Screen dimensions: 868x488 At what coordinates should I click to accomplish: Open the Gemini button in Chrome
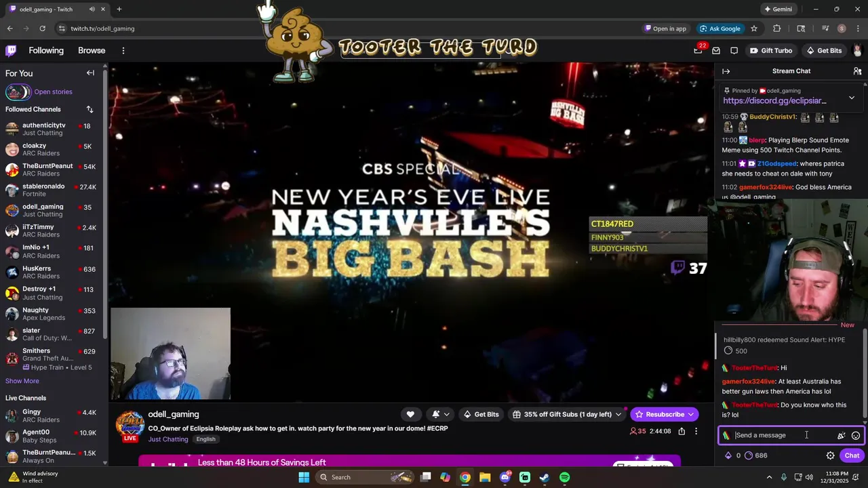(x=778, y=9)
